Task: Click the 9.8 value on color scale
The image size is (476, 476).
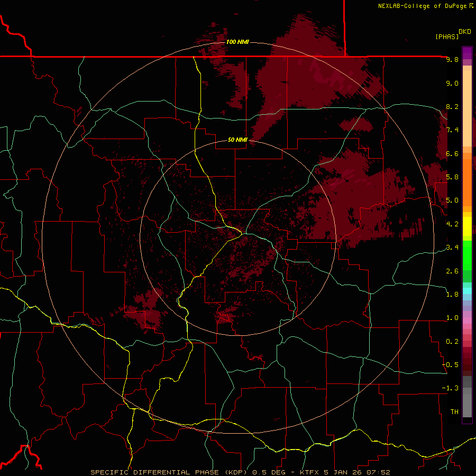Action: (x=452, y=59)
